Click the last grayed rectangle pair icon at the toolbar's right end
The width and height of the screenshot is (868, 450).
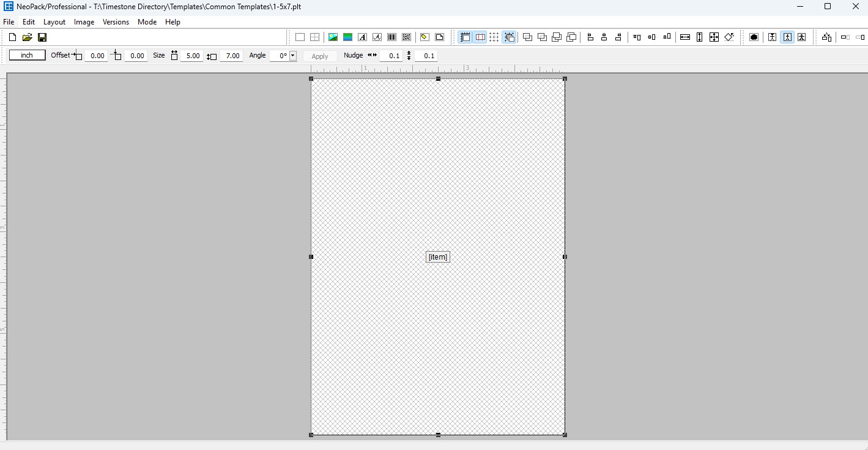click(860, 37)
